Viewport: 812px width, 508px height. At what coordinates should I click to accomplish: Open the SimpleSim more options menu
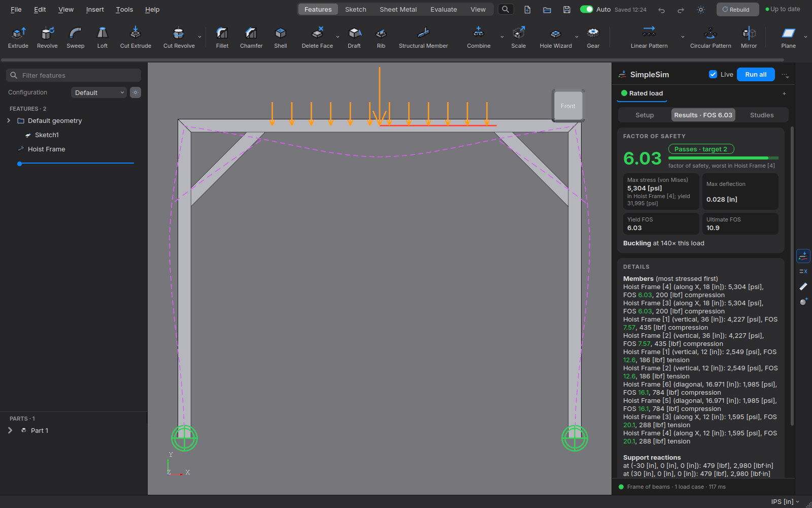coord(785,75)
